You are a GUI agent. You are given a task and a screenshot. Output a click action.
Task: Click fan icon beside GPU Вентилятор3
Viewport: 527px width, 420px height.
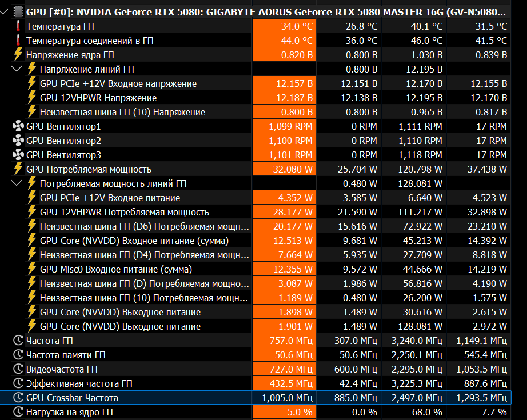click(18, 154)
